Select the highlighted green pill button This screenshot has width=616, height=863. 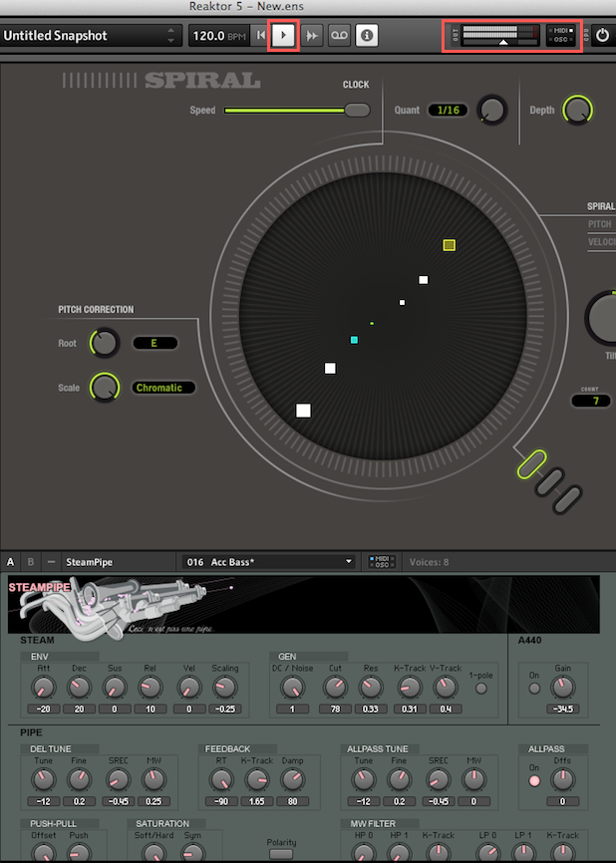(x=530, y=462)
